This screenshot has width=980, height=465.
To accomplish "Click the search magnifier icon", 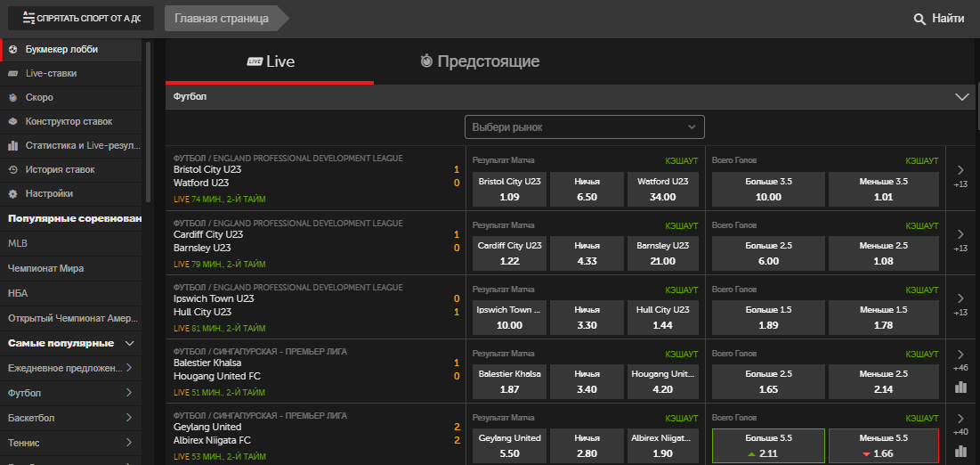I will [x=919, y=19].
